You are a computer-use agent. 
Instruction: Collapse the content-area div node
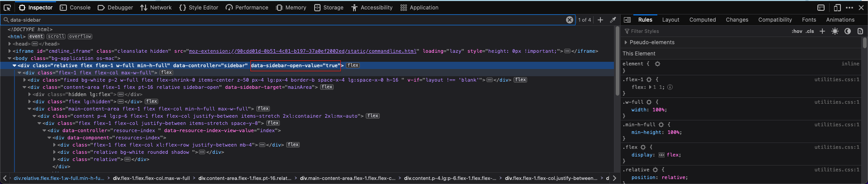pyautogui.click(x=24, y=87)
